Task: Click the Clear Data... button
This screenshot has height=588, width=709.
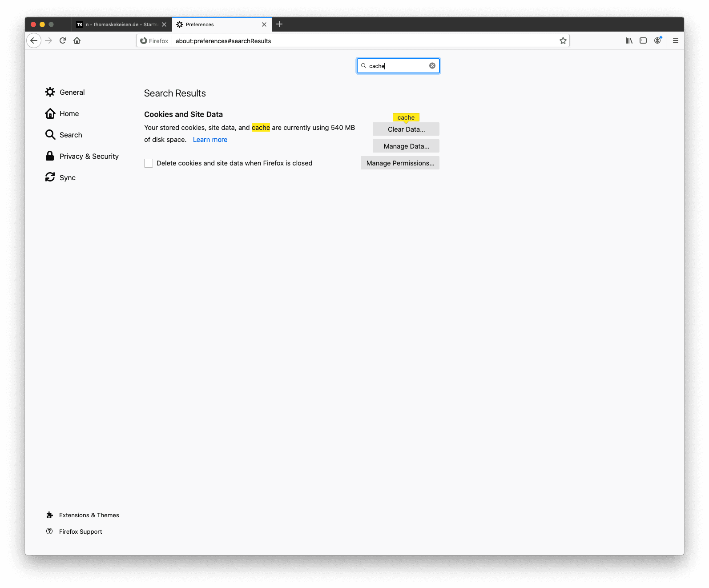Action: 406,129
